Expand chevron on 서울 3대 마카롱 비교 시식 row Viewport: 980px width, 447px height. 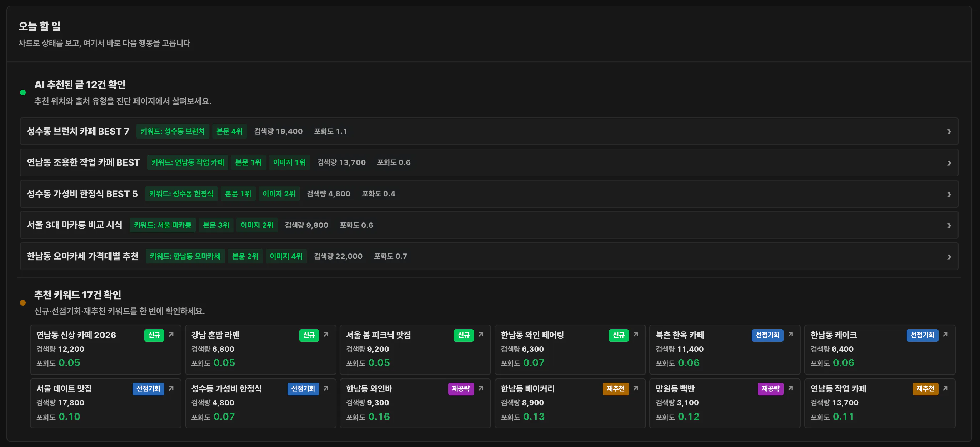coord(949,226)
